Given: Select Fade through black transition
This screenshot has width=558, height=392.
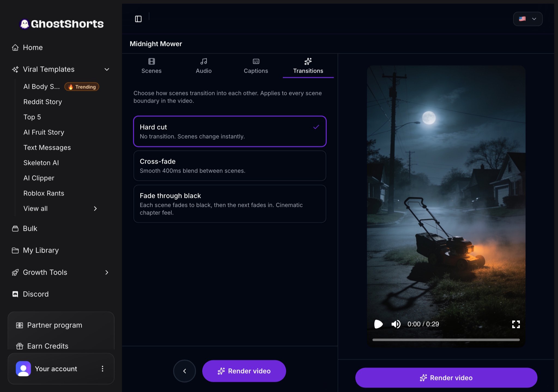Looking at the screenshot, I should click(x=230, y=204).
